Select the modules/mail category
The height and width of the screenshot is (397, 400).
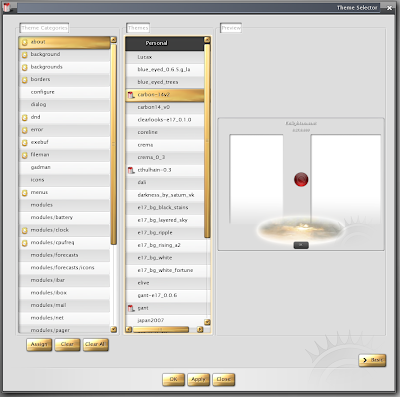pyautogui.click(x=64, y=306)
